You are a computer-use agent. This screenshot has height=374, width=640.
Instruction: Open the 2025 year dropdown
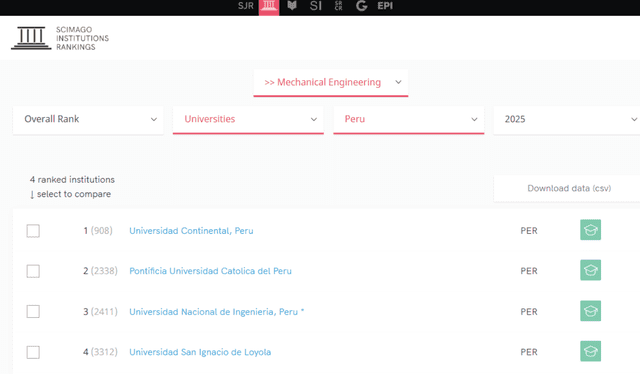567,119
